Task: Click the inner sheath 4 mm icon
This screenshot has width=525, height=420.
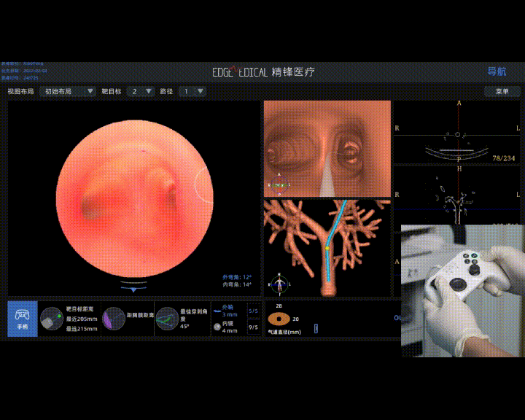Action: (217, 327)
